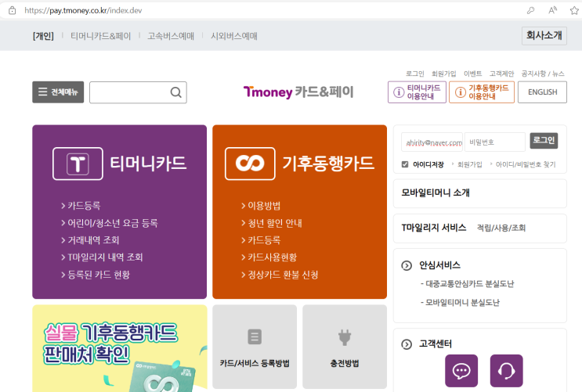Open 기후동행카드 이용안내 info button
Image resolution: width=582 pixels, height=392 pixels.
[x=482, y=92]
